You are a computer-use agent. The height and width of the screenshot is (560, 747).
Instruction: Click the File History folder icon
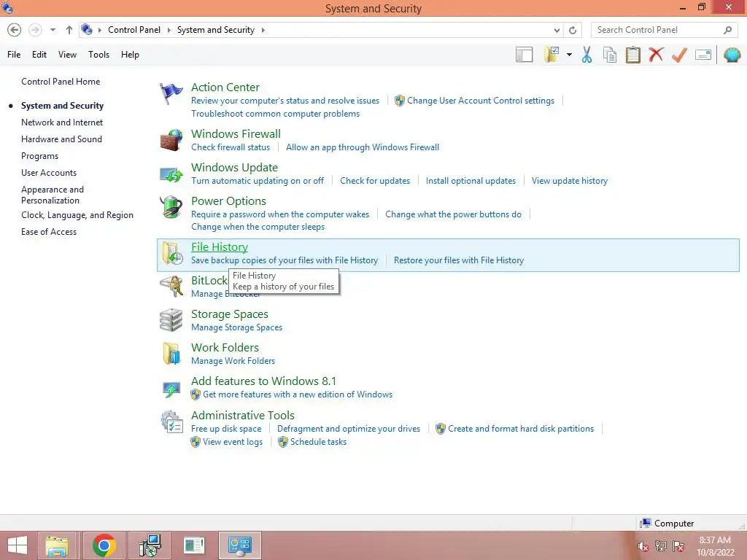172,253
